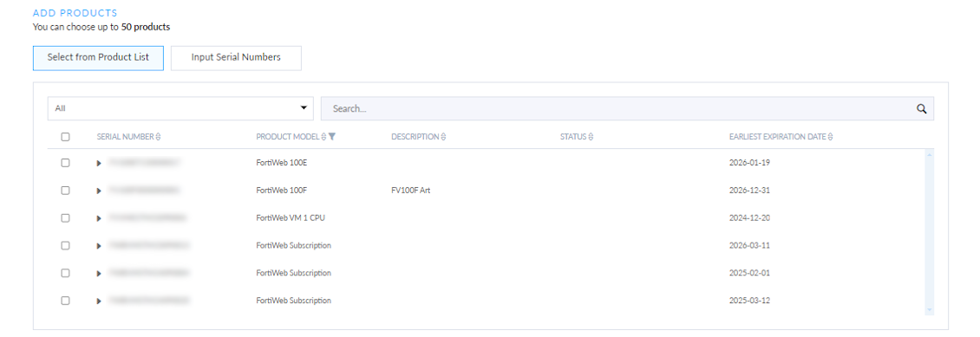This screenshot has width=980, height=337.
Task: Click the PRODUCT MODEL header text
Action: pyautogui.click(x=288, y=137)
